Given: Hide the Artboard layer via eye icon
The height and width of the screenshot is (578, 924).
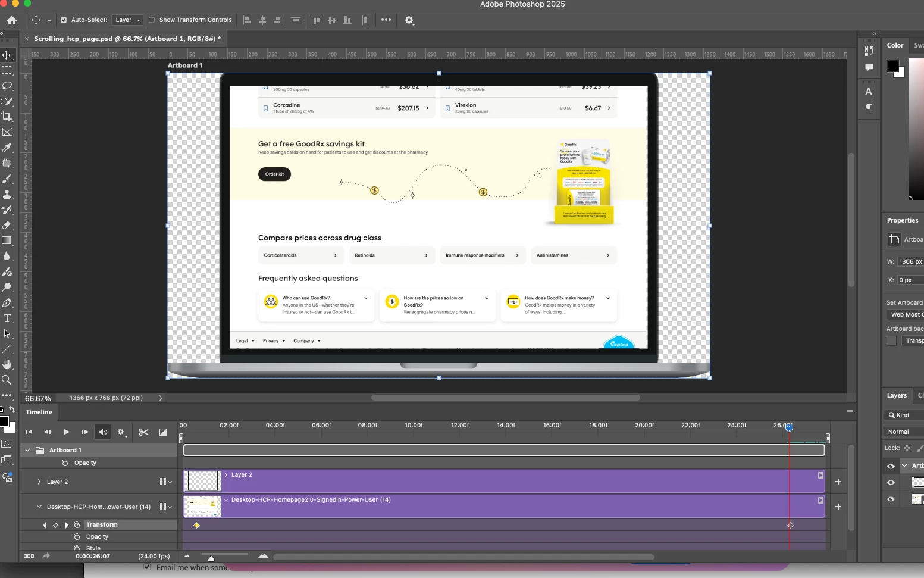Looking at the screenshot, I should coord(891,466).
